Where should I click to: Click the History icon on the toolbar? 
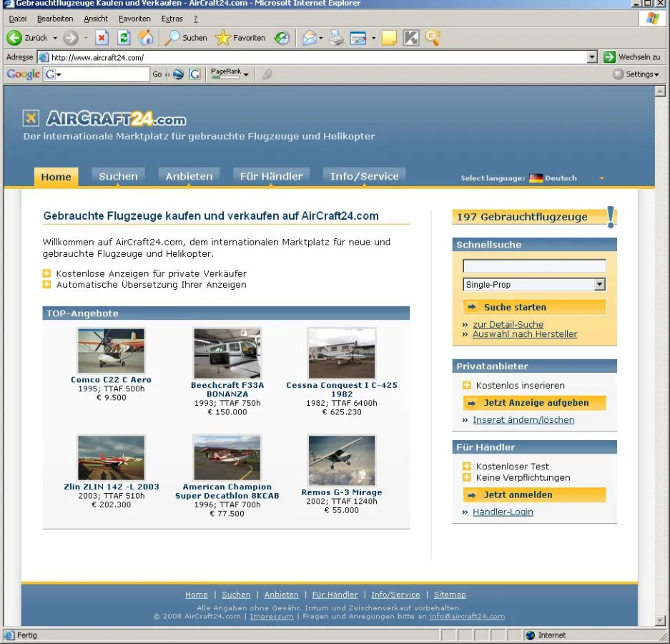(282, 38)
